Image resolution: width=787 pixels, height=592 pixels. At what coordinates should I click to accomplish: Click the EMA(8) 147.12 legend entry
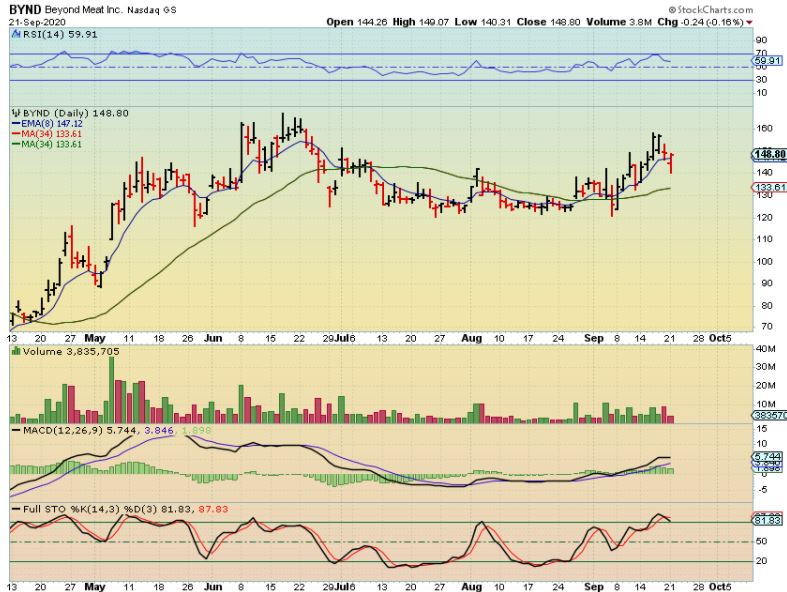tap(47, 124)
